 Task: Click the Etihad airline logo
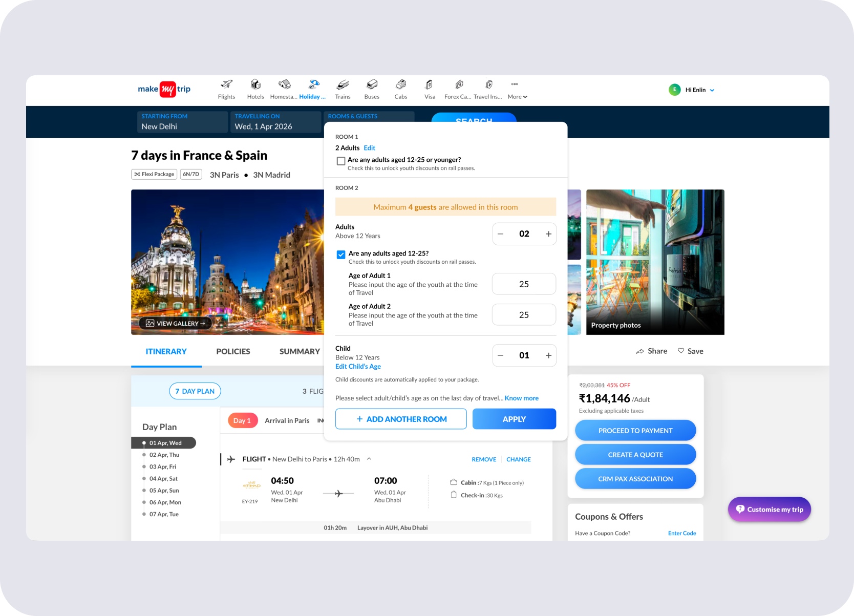click(251, 485)
